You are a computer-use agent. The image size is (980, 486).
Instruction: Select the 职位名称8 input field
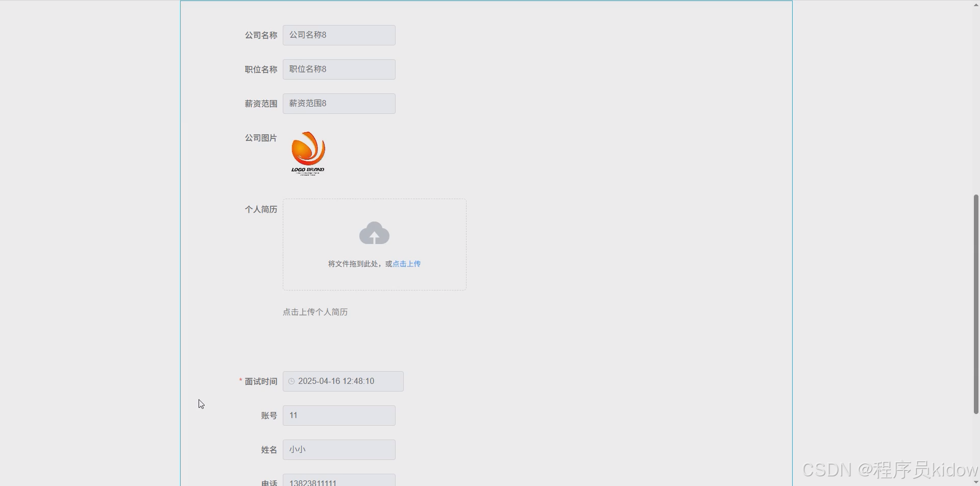click(x=338, y=69)
